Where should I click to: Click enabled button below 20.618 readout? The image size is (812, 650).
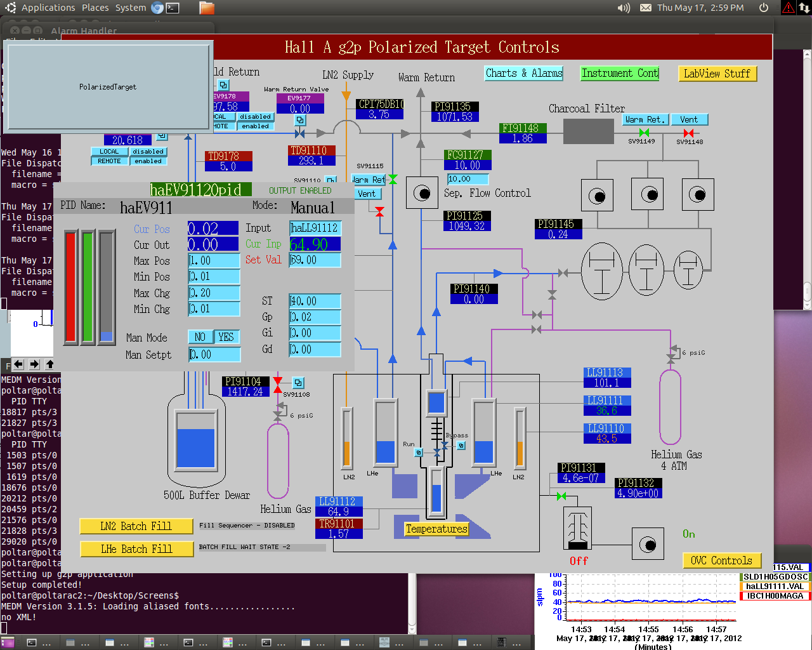coord(148,161)
